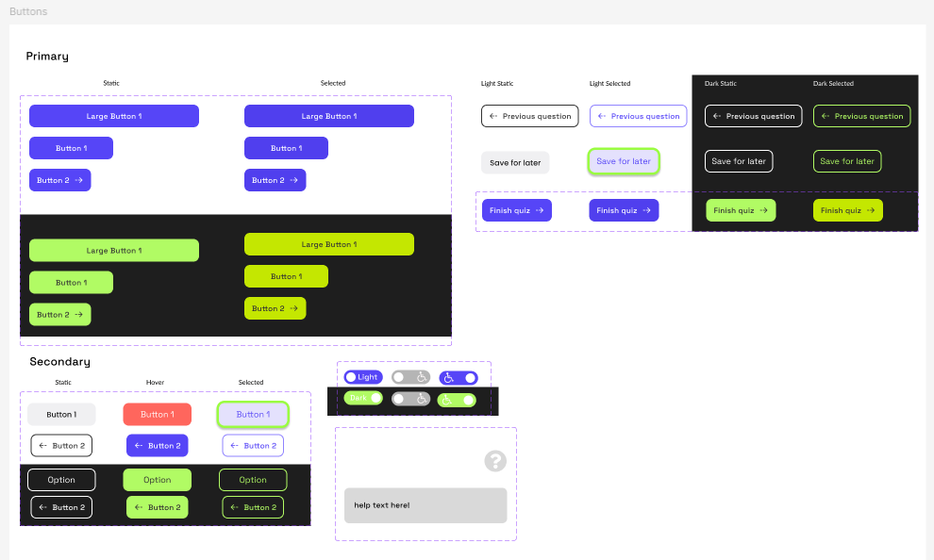Click Light Selected Save for later button
This screenshot has width=934, height=560.
coord(624,161)
